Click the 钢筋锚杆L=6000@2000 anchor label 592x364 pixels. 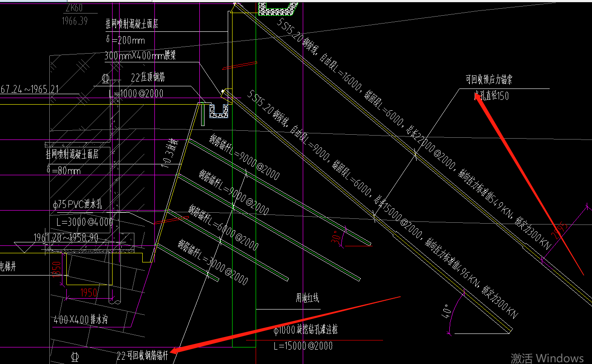click(223, 227)
